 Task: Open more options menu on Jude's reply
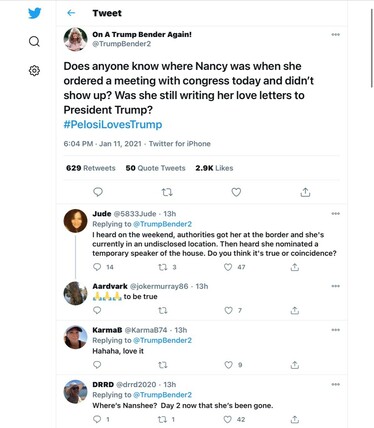click(x=336, y=213)
